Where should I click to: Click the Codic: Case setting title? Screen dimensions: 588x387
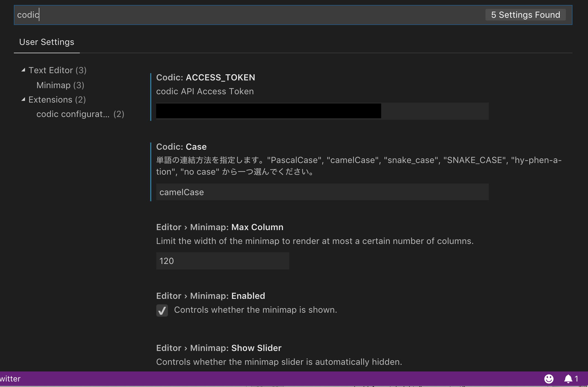coord(181,147)
